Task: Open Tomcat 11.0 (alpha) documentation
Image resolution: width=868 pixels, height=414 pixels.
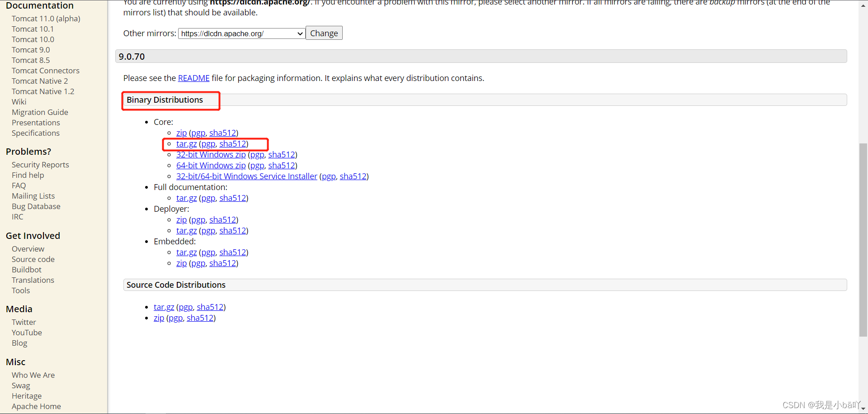Action: click(x=46, y=19)
